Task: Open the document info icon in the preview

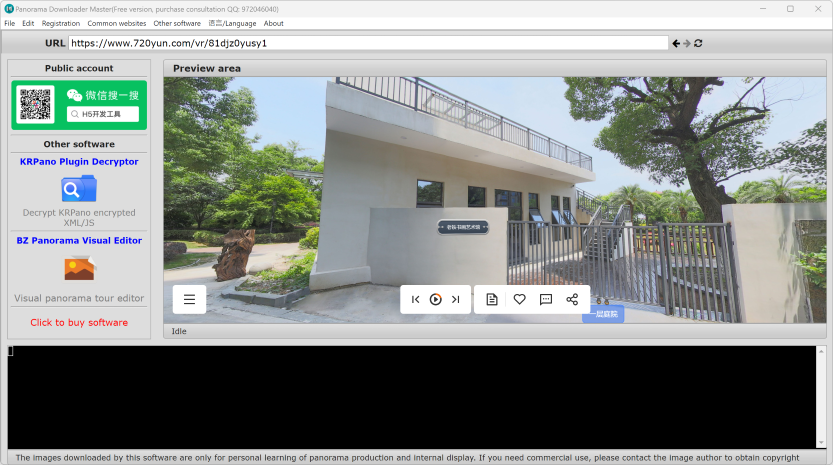Action: pos(492,299)
